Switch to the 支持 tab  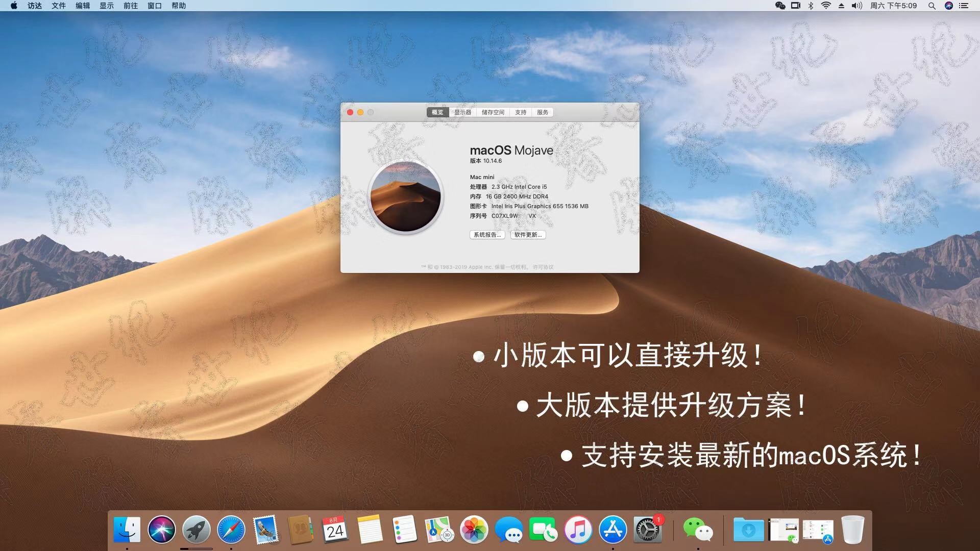pos(521,112)
